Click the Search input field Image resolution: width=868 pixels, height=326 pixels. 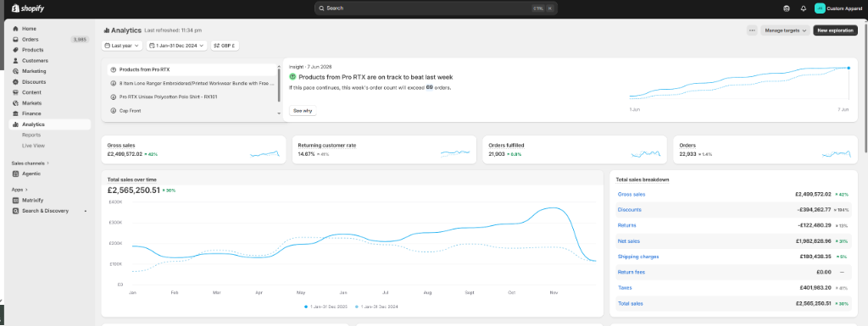(437, 8)
